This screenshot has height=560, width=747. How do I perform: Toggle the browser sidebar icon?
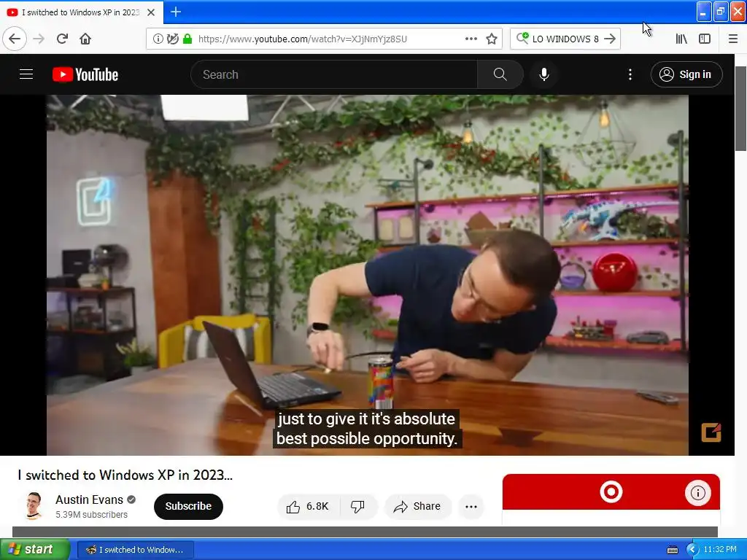pyautogui.click(x=705, y=39)
